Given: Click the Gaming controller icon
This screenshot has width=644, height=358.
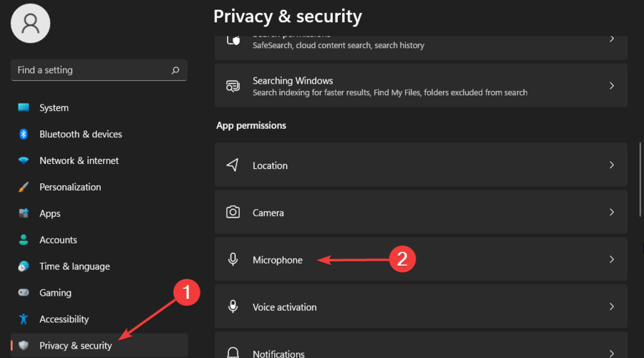Looking at the screenshot, I should click(24, 293).
